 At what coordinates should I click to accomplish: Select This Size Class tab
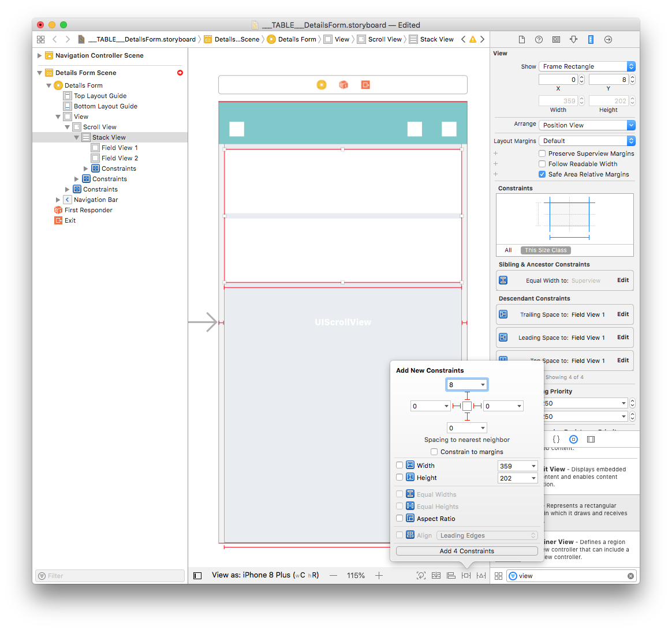click(x=546, y=250)
